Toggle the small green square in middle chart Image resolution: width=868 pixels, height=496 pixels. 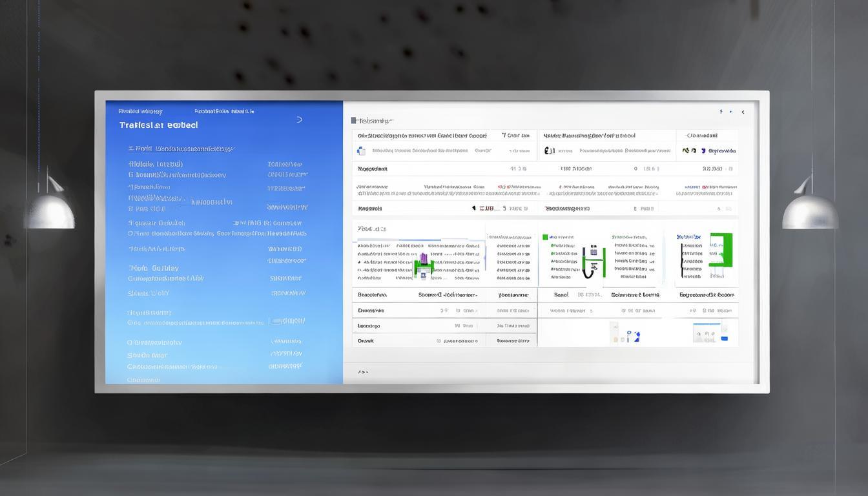tap(545, 237)
